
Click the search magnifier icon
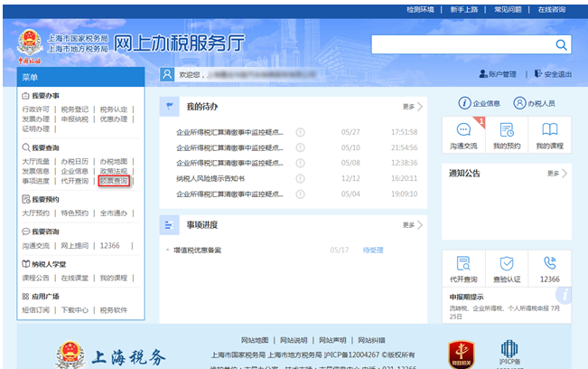(561, 45)
